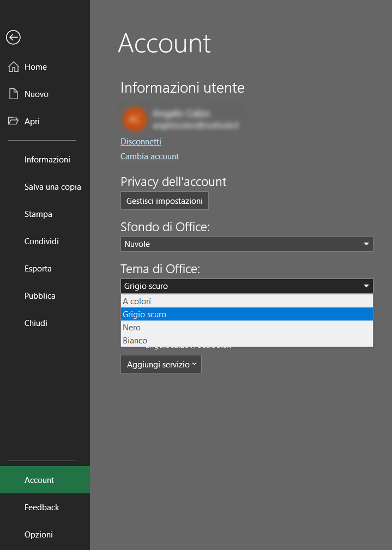Screen dimensions: 392x550
Task: Open the Esporta section
Action: pyautogui.click(x=45, y=269)
